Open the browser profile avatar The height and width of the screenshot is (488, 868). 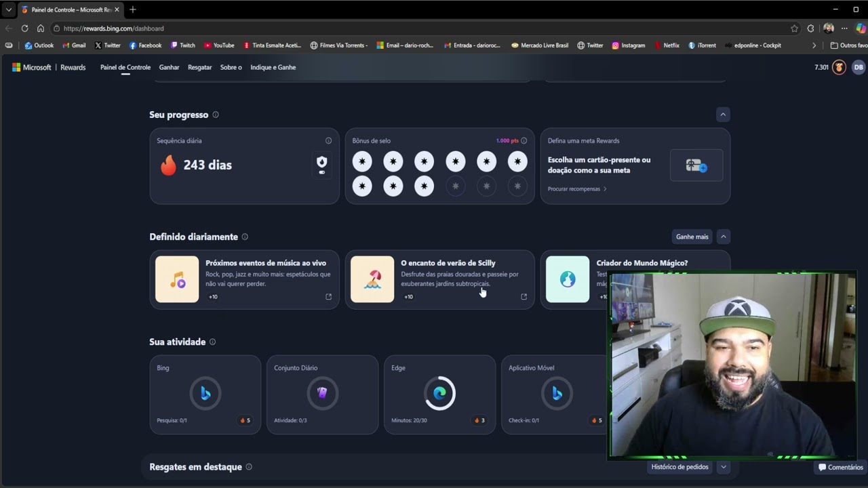click(828, 28)
